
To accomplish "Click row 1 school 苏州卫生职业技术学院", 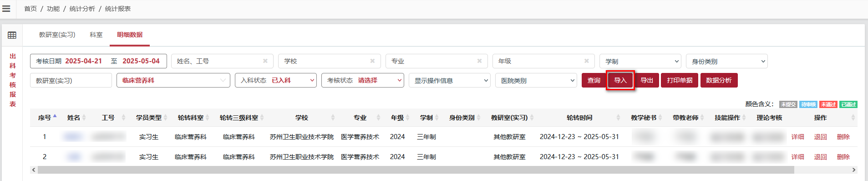I will pyautogui.click(x=302, y=137).
